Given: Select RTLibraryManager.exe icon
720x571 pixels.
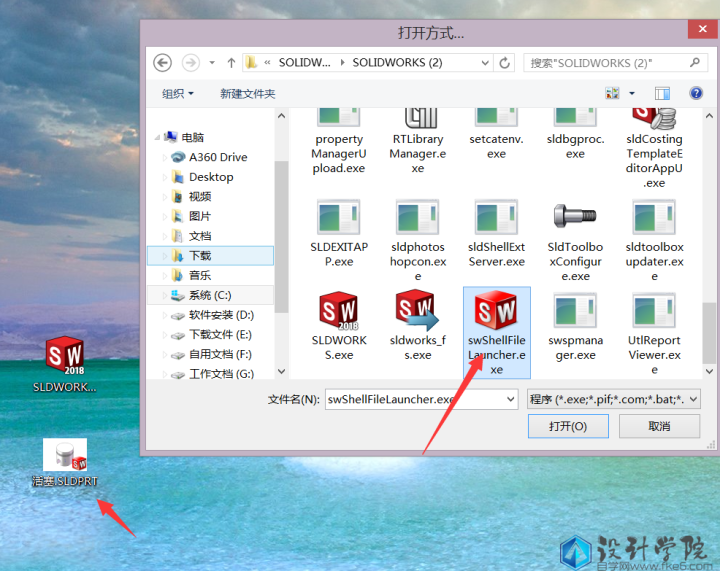Looking at the screenshot, I should [x=417, y=122].
